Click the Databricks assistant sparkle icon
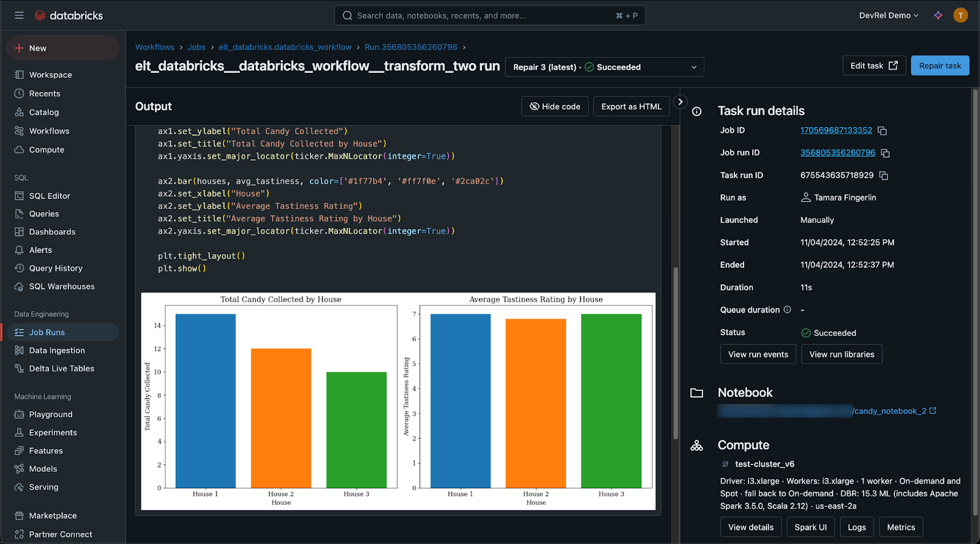Viewport: 980px width, 544px height. coord(938,15)
